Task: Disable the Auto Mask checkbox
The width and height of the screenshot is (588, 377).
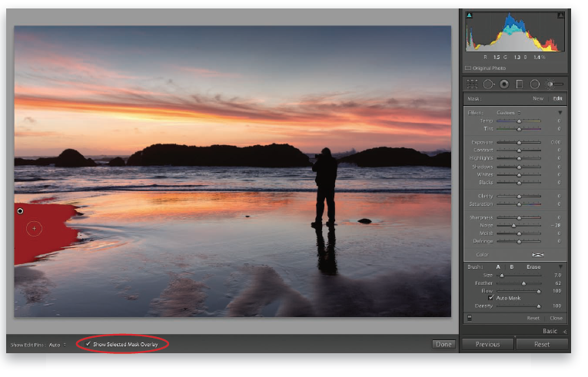Action: point(492,298)
